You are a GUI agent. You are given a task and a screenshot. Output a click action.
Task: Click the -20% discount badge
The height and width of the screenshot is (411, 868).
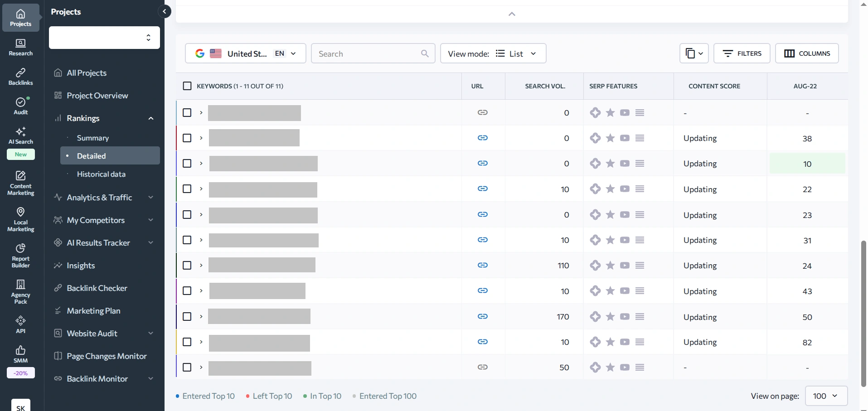(x=21, y=373)
